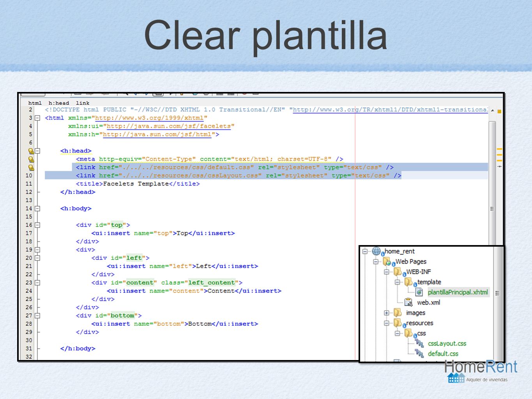Select html in the editor breadcrumb
Viewport: 532px width, 399px height.
(35, 103)
